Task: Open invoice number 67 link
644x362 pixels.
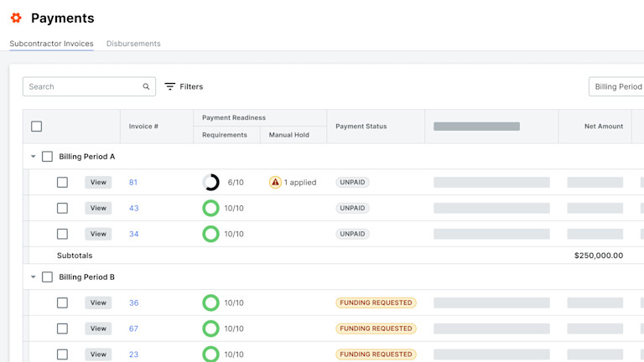Action: click(x=133, y=328)
